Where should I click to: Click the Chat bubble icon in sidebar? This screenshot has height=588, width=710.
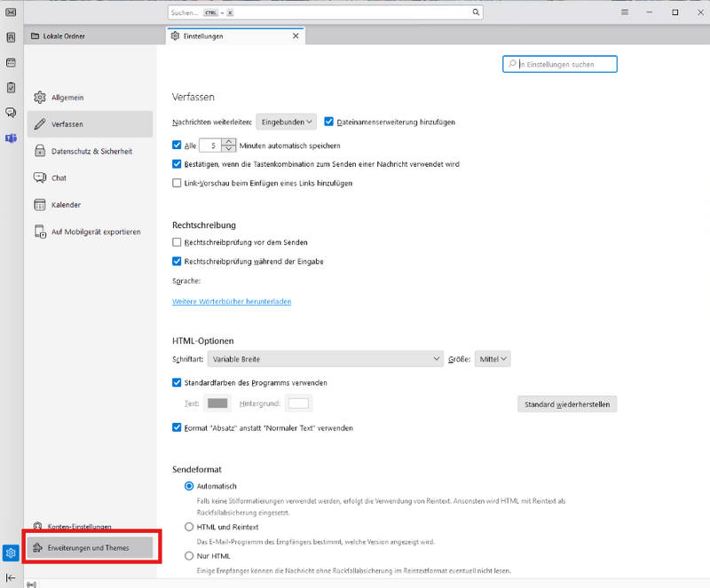(x=40, y=177)
